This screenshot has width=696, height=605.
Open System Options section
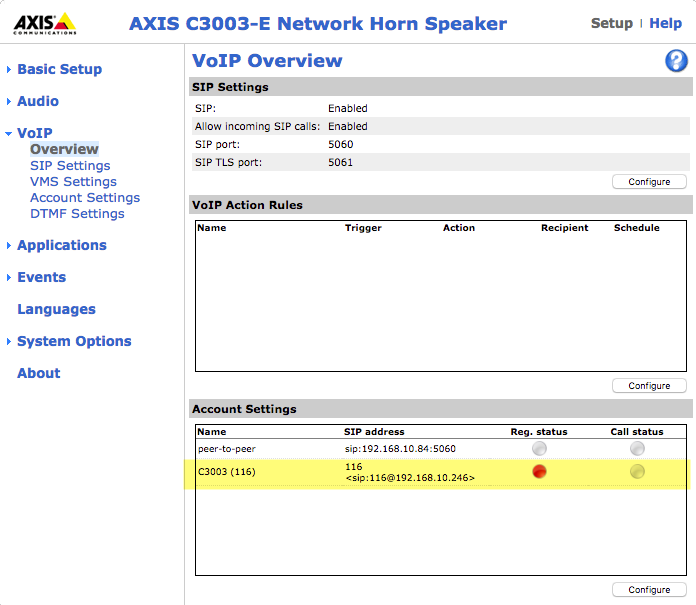74,341
